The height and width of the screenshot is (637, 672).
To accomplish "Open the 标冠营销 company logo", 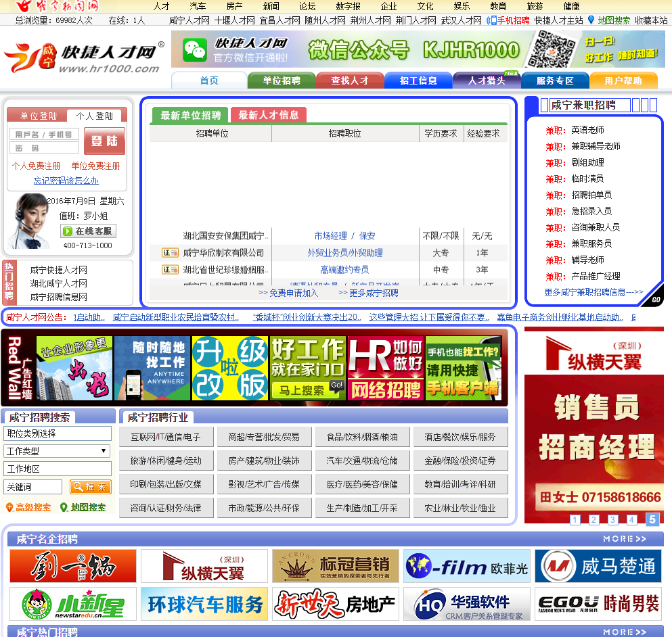I will click(x=335, y=566).
